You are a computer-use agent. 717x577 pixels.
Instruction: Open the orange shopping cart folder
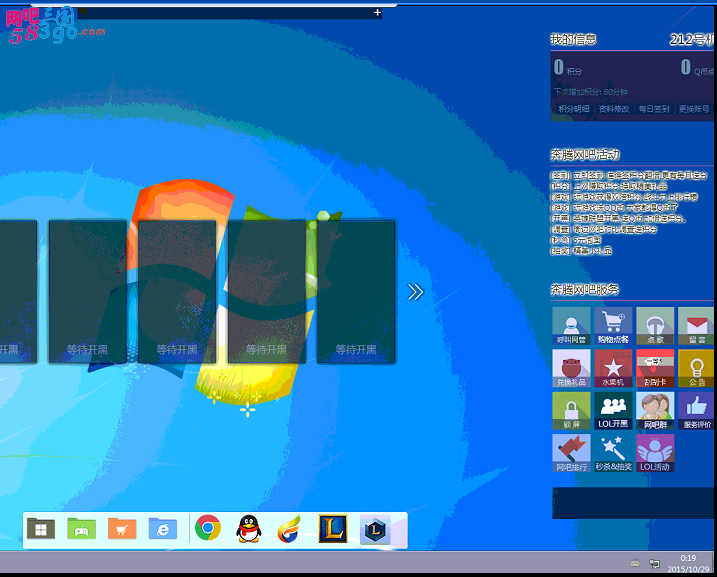[122, 529]
